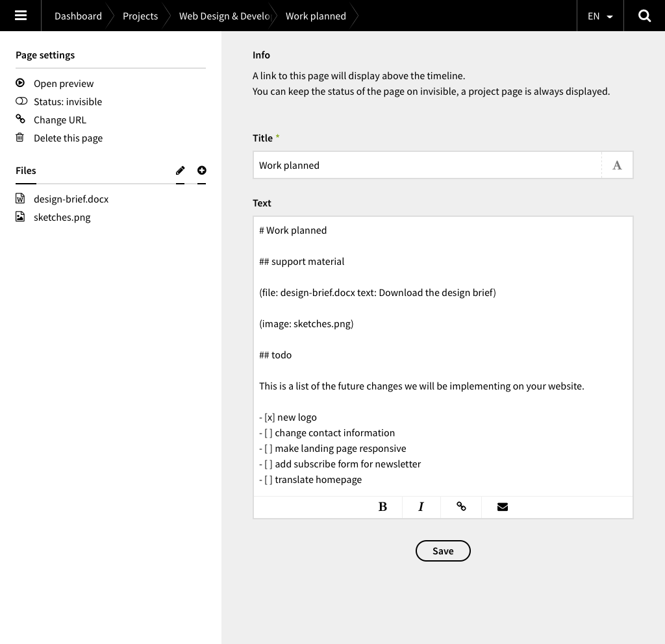Click the trash icon for Delete this page
This screenshot has height=644, width=665.
(20, 138)
